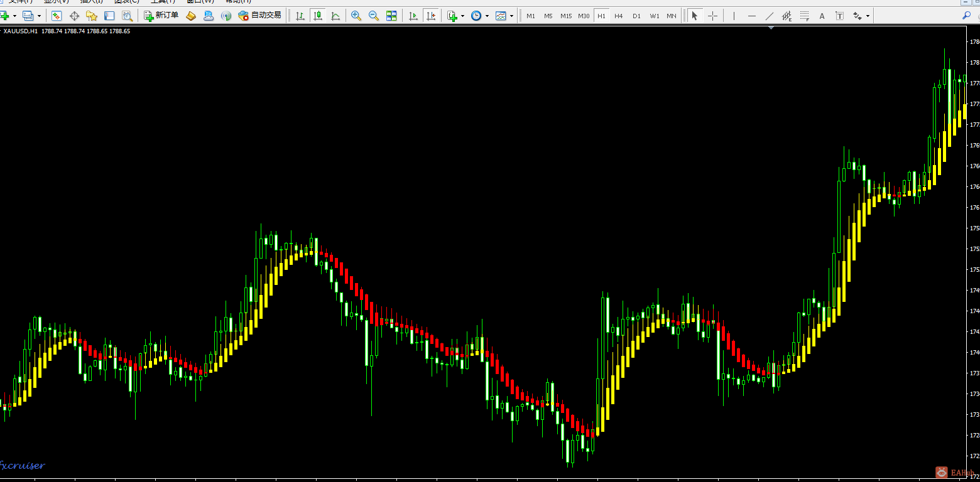The height and width of the screenshot is (482, 980).
Task: Toggle the chart shift button
Action: 431,16
